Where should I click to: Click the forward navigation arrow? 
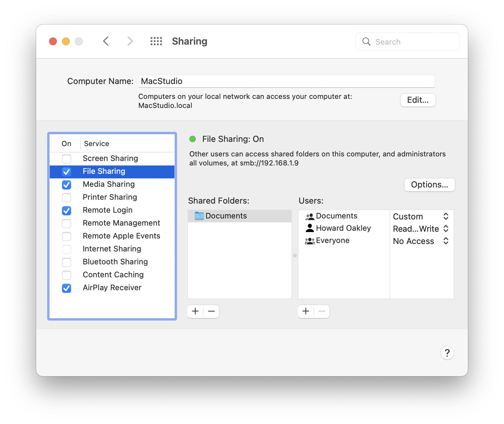(x=130, y=41)
